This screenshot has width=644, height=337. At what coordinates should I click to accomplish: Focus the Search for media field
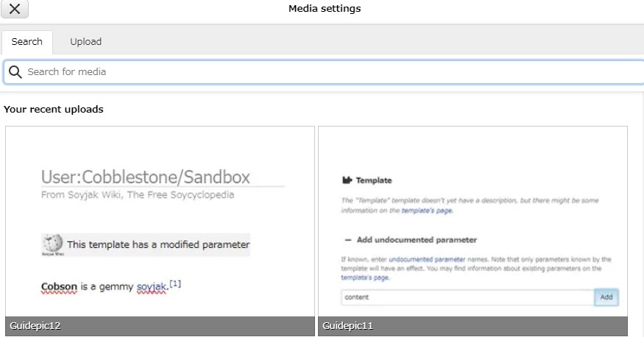click(324, 72)
